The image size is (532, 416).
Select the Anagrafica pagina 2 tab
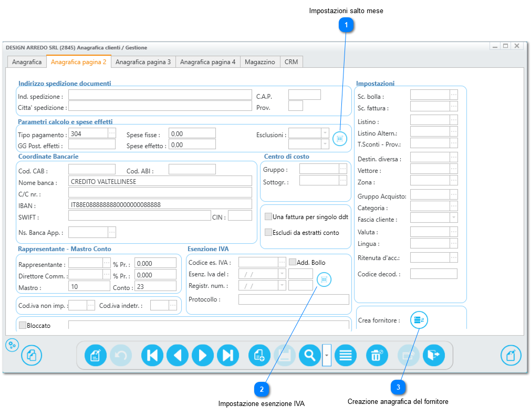pos(79,62)
